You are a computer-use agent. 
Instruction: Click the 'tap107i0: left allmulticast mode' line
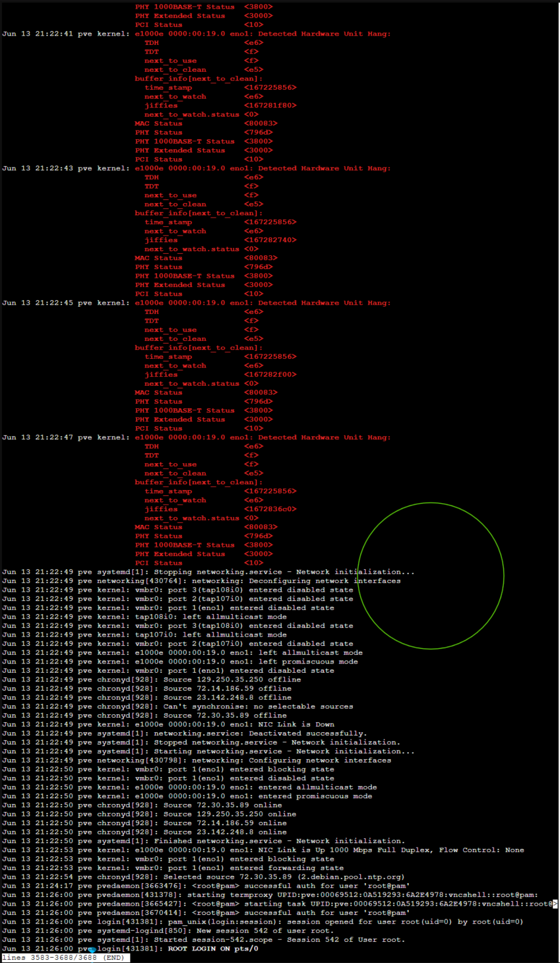(144, 635)
